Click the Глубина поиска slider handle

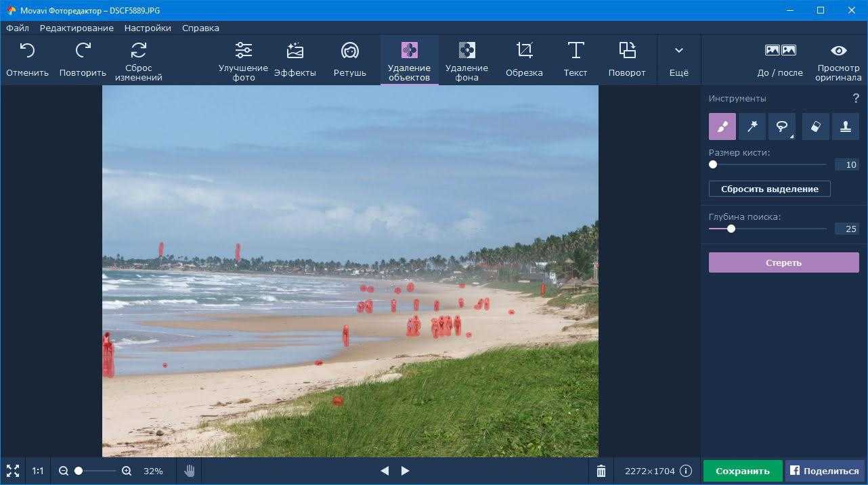click(x=731, y=229)
